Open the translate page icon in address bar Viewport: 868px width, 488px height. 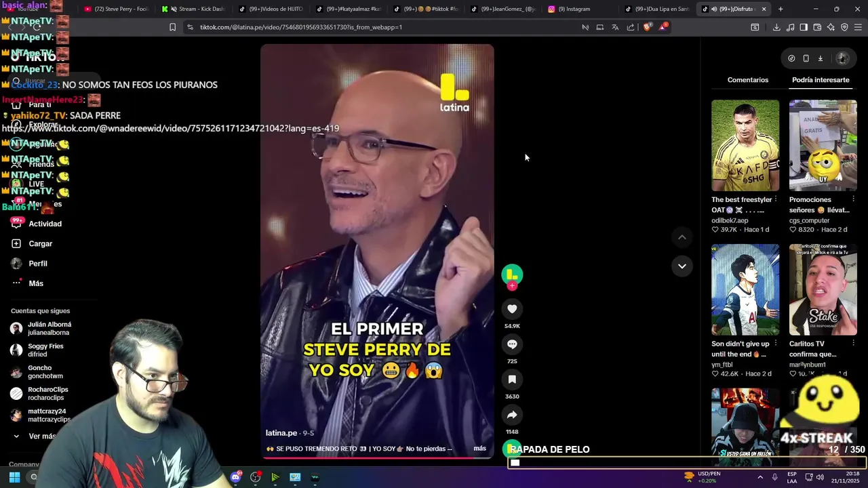615,27
